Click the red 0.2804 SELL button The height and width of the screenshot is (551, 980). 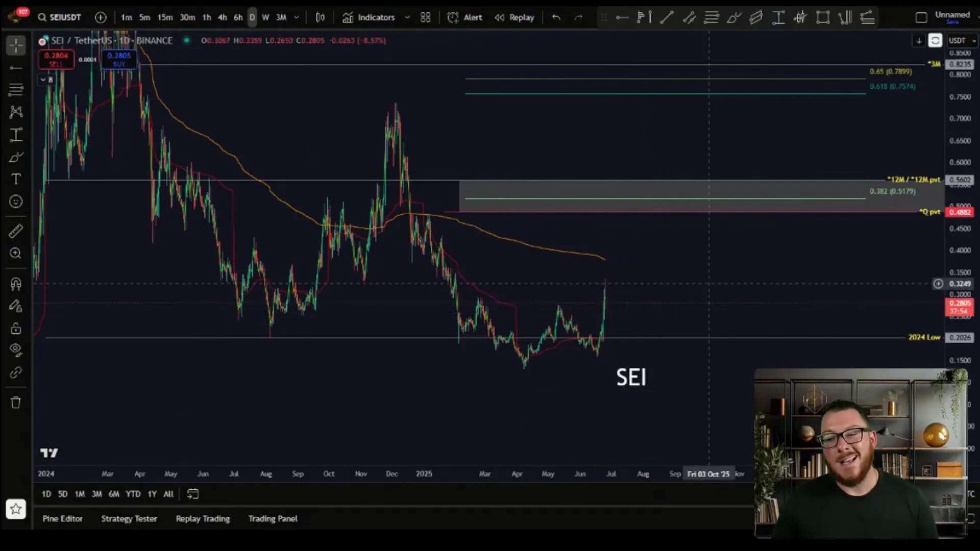[x=56, y=59]
